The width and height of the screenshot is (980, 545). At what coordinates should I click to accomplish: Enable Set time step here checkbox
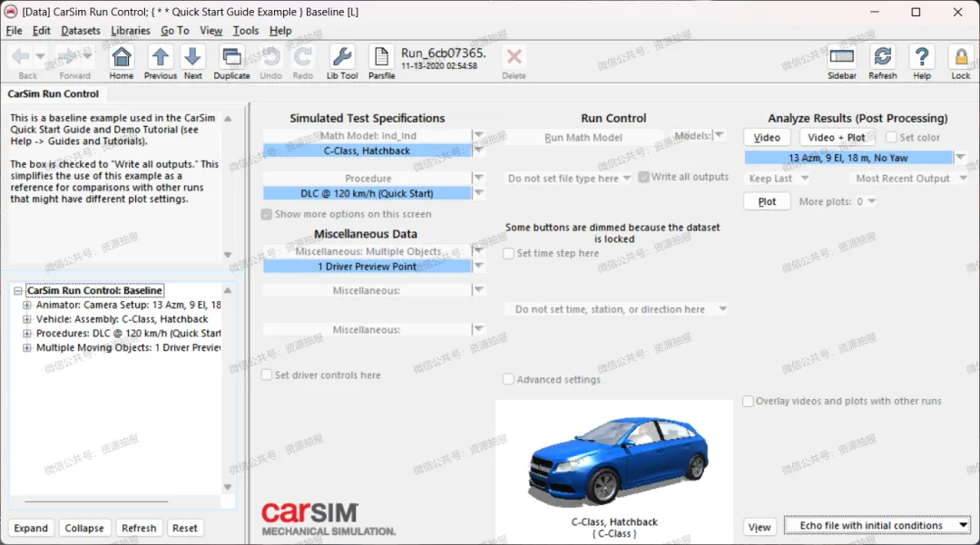(x=509, y=254)
